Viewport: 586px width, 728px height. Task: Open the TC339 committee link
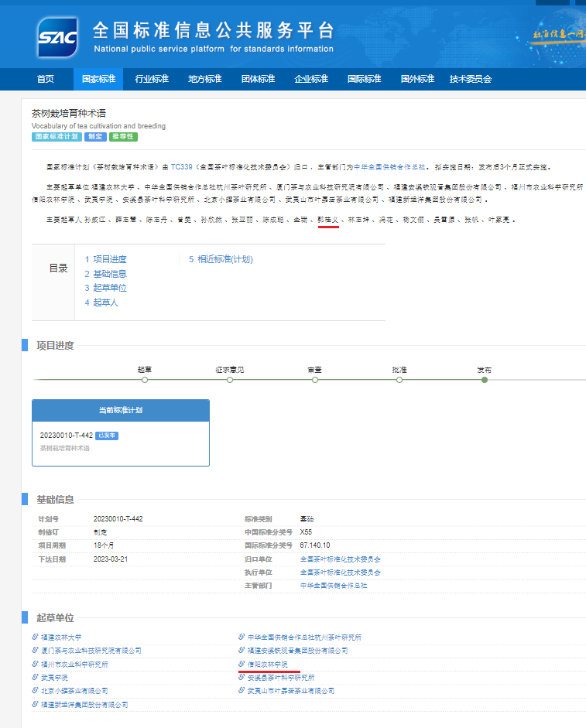pos(181,166)
